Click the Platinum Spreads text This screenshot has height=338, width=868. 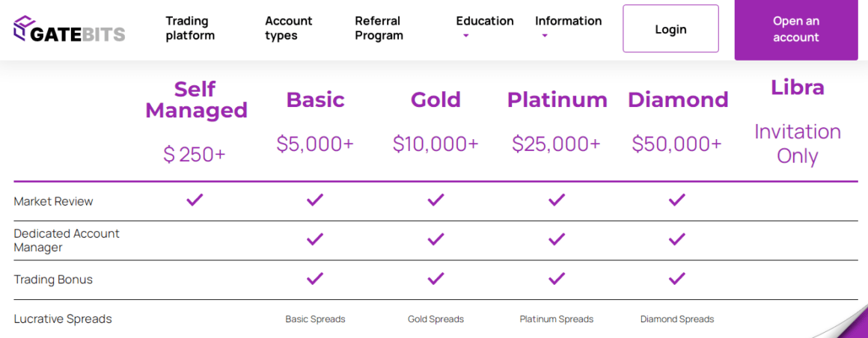[x=556, y=319]
